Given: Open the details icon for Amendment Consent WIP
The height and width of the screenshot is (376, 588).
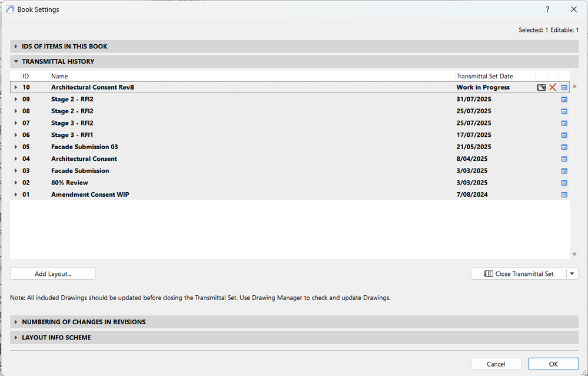Looking at the screenshot, I should 564,194.
